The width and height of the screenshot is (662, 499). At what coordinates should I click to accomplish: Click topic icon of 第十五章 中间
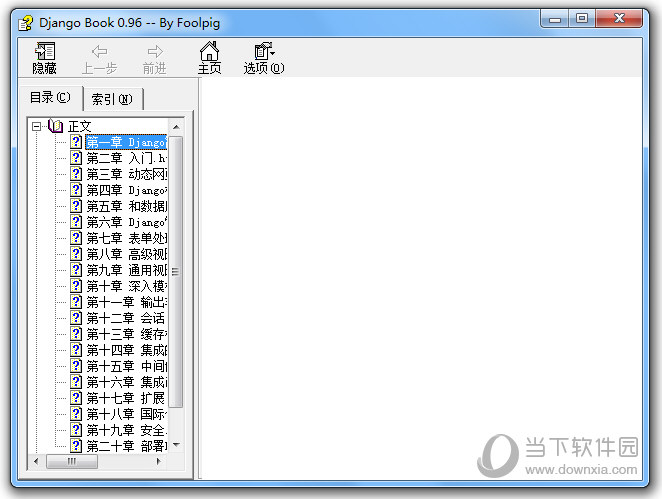pyautogui.click(x=76, y=366)
